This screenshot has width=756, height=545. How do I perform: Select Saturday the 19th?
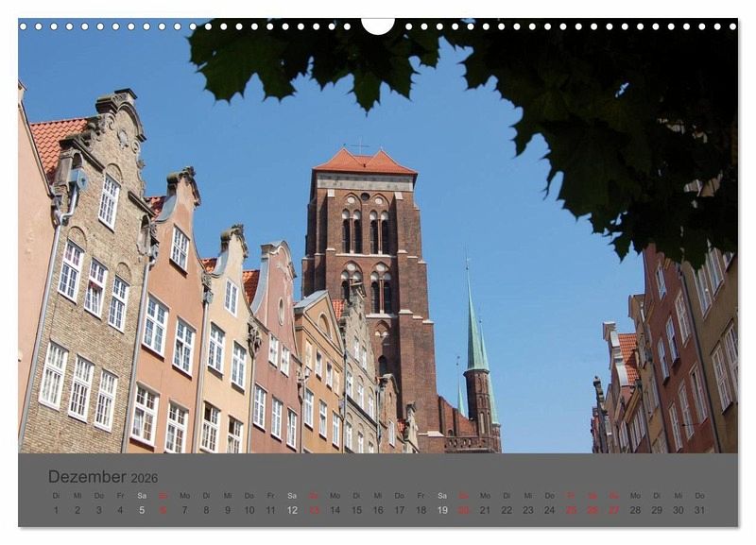pos(442,510)
